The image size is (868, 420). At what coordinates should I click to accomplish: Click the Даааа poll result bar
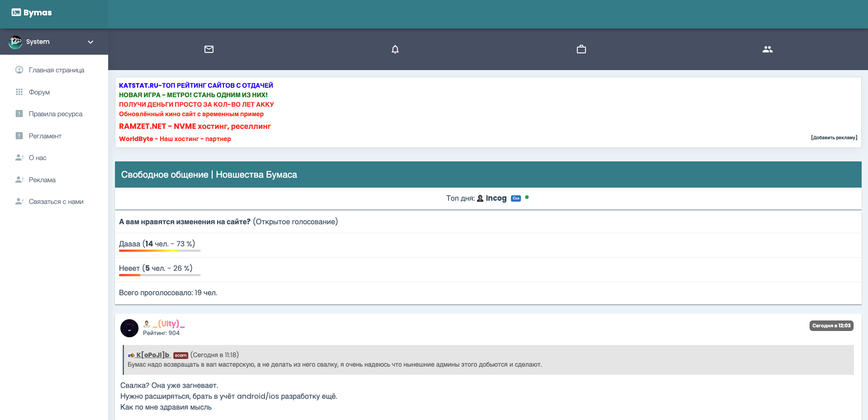click(x=159, y=250)
